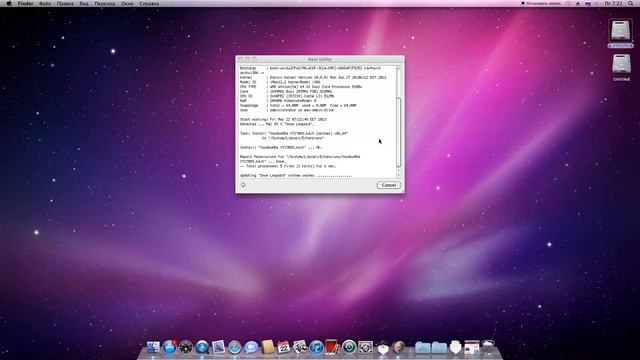Open Dashboard from the Dock
This screenshot has width=640, height=360.
tap(186, 347)
